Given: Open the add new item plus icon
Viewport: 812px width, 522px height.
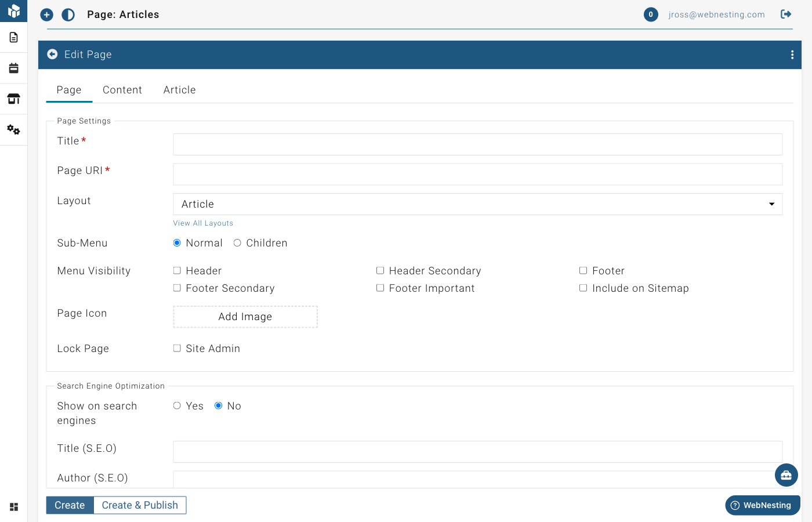Looking at the screenshot, I should tap(46, 14).
